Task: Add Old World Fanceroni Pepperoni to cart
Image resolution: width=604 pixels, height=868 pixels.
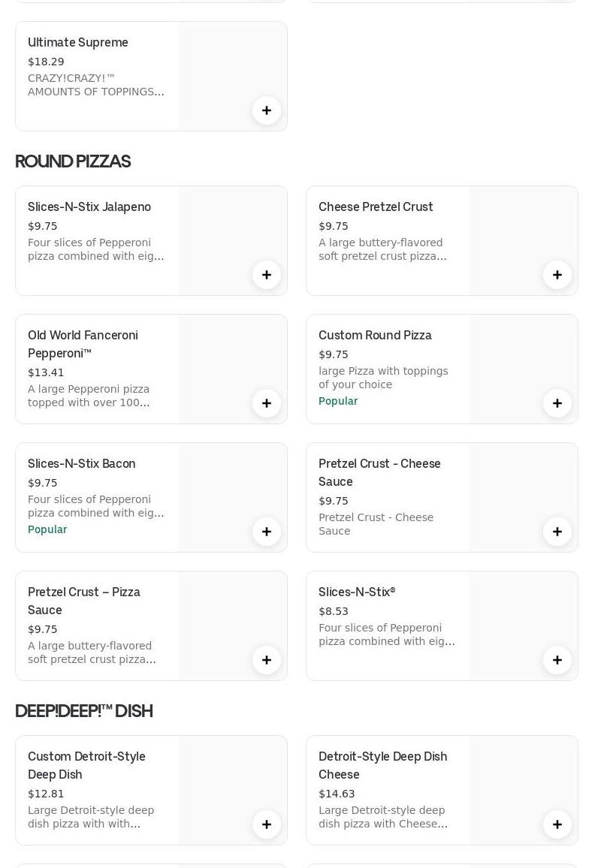Action: click(267, 403)
